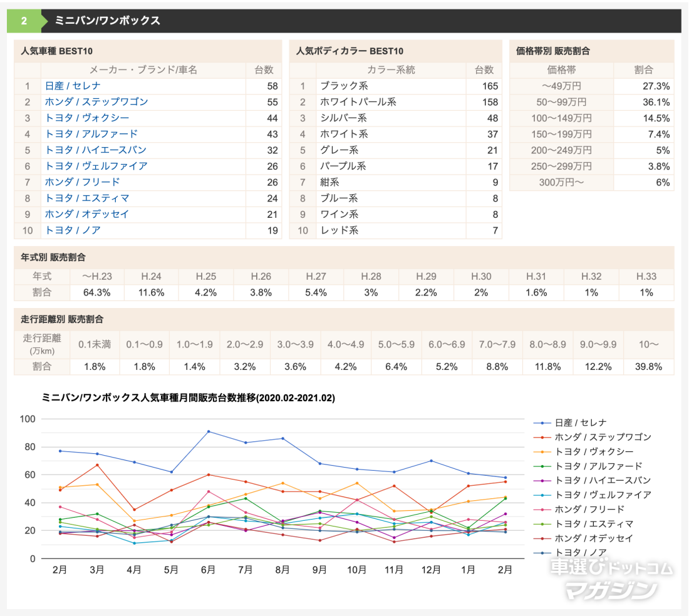Select the ブラック系 color row name

click(344, 86)
